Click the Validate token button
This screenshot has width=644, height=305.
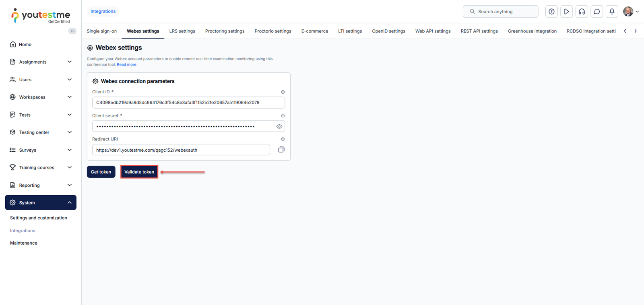coord(139,172)
